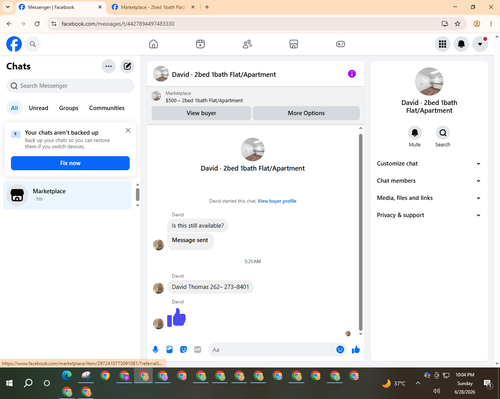Choose a GIF icon in composer
This screenshot has height=399, width=500.
point(198,350)
